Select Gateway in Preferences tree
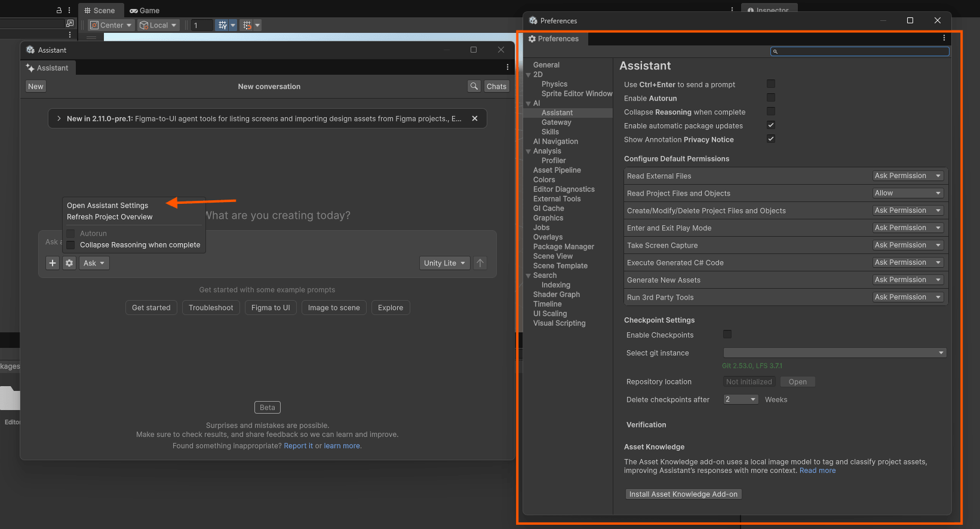This screenshot has height=529, width=980. [x=557, y=123]
